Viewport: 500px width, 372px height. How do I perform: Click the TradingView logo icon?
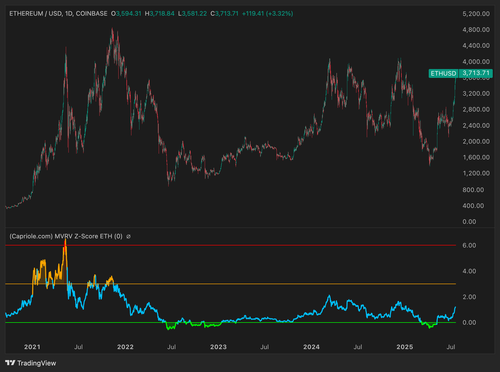10,363
